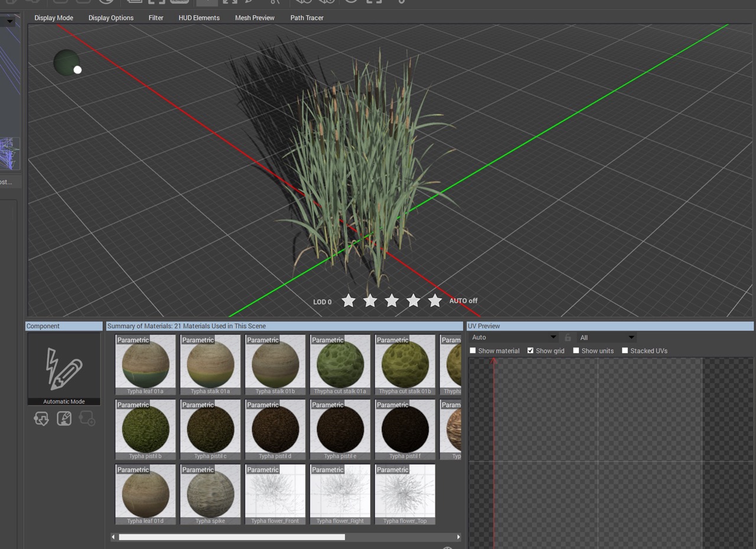The width and height of the screenshot is (756, 549).
Task: Click the fourth LOD quality star
Action: pyautogui.click(x=413, y=300)
